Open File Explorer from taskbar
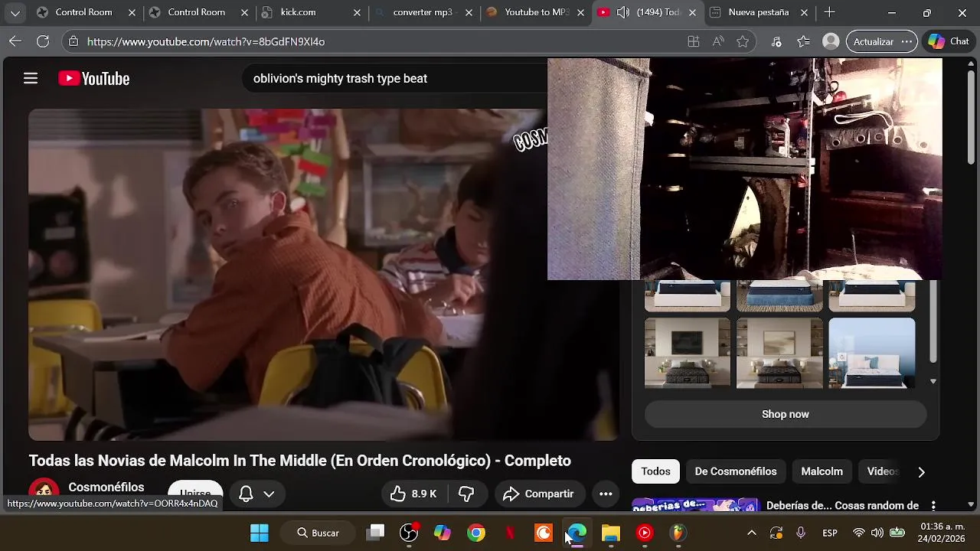Image resolution: width=980 pixels, height=551 pixels. point(611,533)
